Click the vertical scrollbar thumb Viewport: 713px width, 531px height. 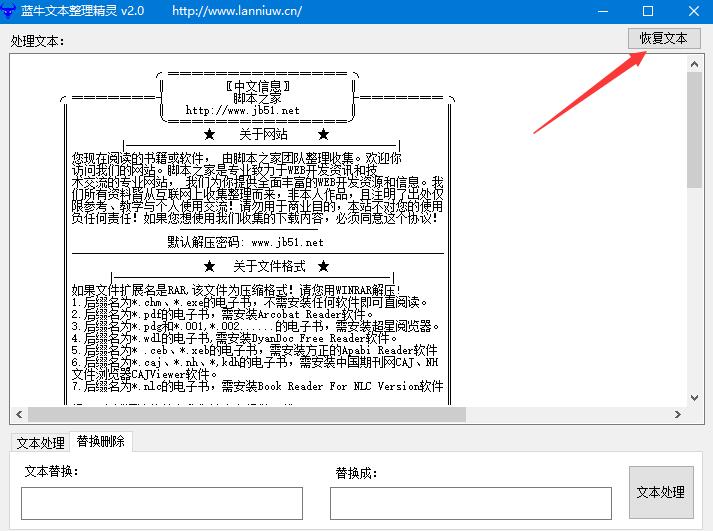click(x=694, y=130)
